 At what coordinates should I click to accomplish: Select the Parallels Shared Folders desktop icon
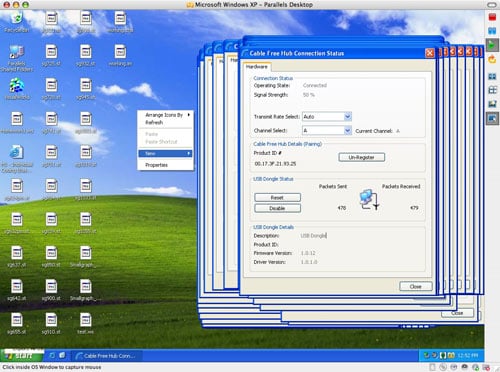[16, 52]
